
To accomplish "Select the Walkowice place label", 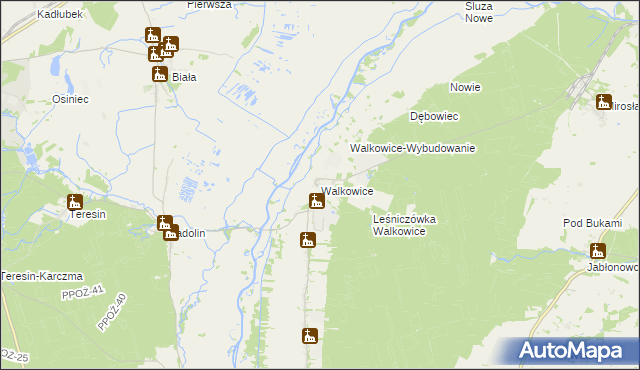I will click(x=347, y=191).
